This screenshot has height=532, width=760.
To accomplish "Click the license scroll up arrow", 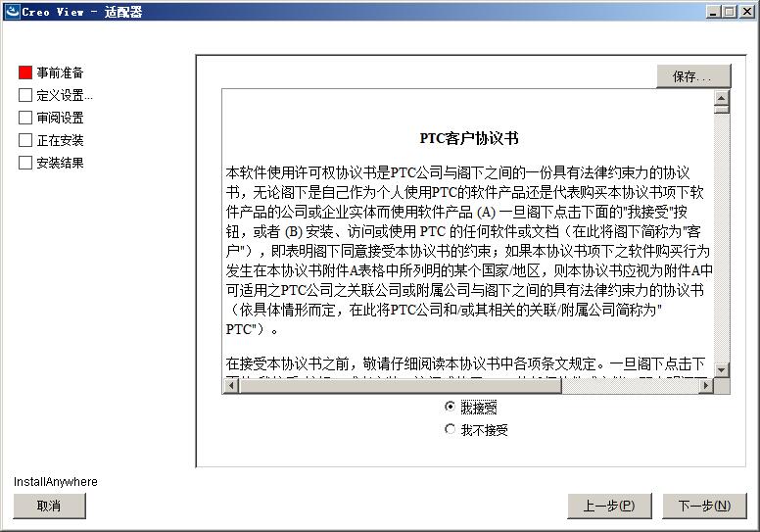I will click(722, 98).
